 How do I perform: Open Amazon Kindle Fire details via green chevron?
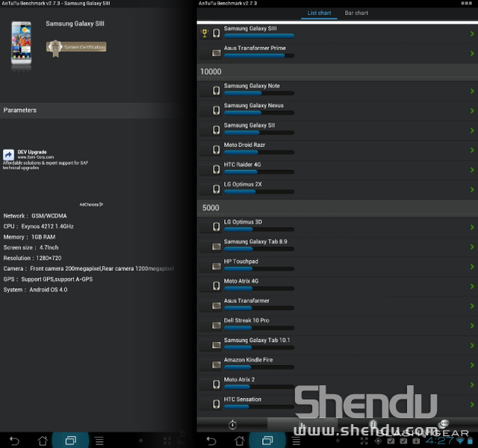pos(472,364)
